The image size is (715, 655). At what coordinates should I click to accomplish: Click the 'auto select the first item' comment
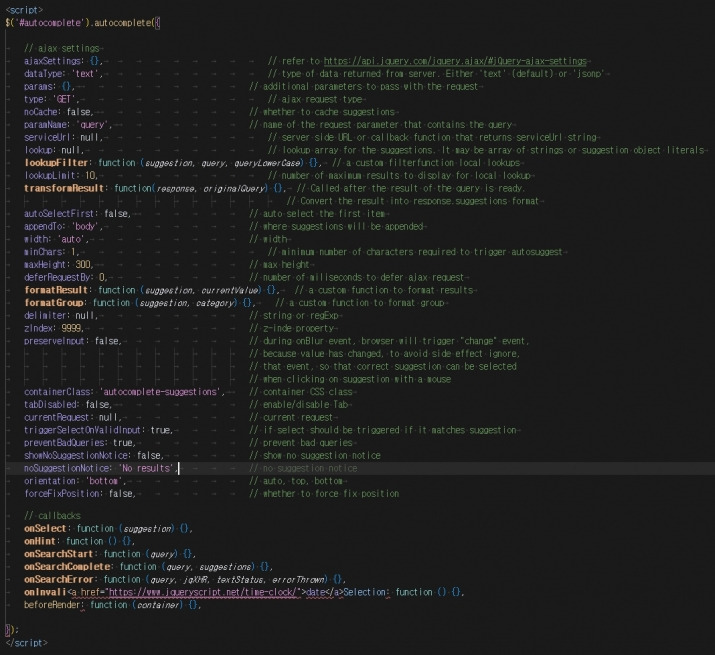pyautogui.click(x=317, y=214)
